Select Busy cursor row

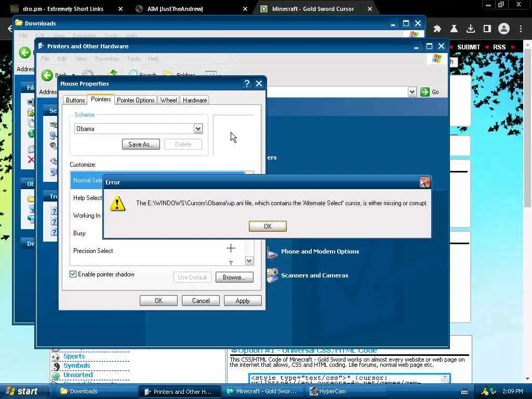point(87,233)
